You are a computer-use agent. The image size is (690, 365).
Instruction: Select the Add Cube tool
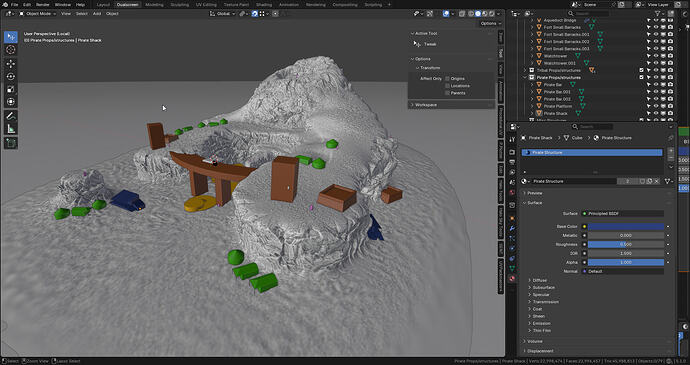click(11, 143)
